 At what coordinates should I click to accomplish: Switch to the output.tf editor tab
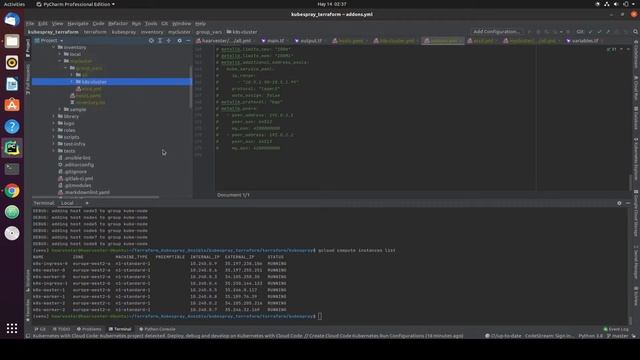pos(311,41)
